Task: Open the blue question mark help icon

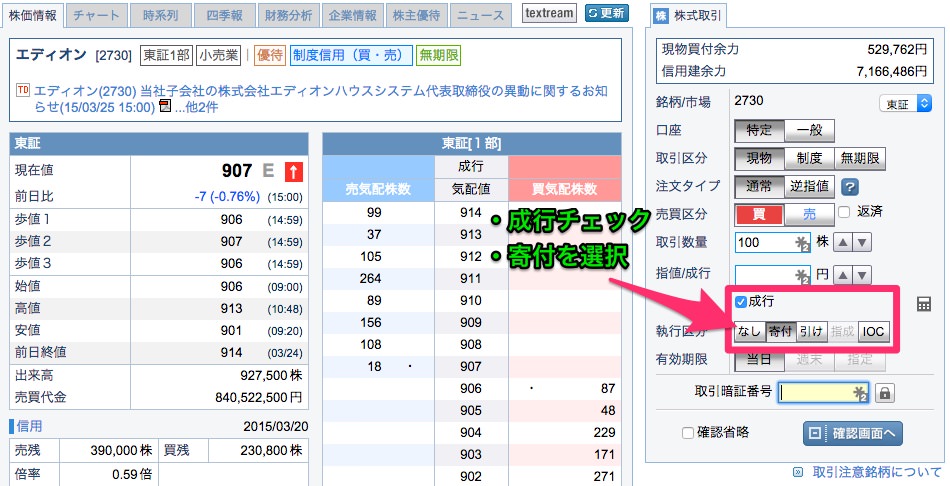Action: (x=850, y=187)
